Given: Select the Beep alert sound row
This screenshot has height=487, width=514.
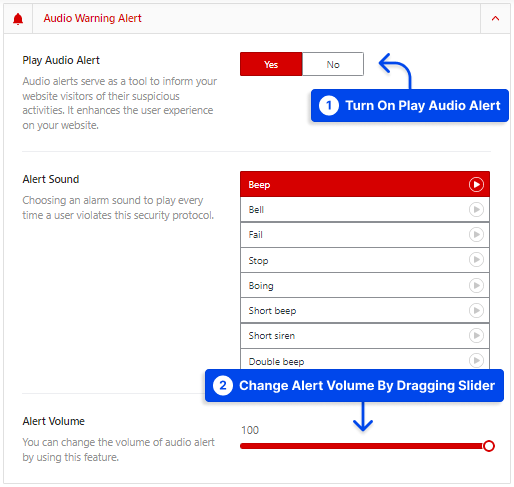Looking at the screenshot, I should point(365,184).
